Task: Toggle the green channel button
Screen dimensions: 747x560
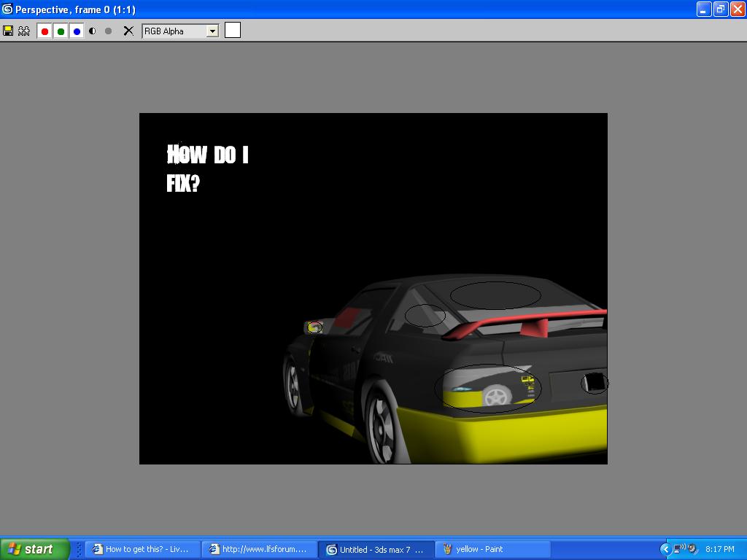Action: click(61, 31)
